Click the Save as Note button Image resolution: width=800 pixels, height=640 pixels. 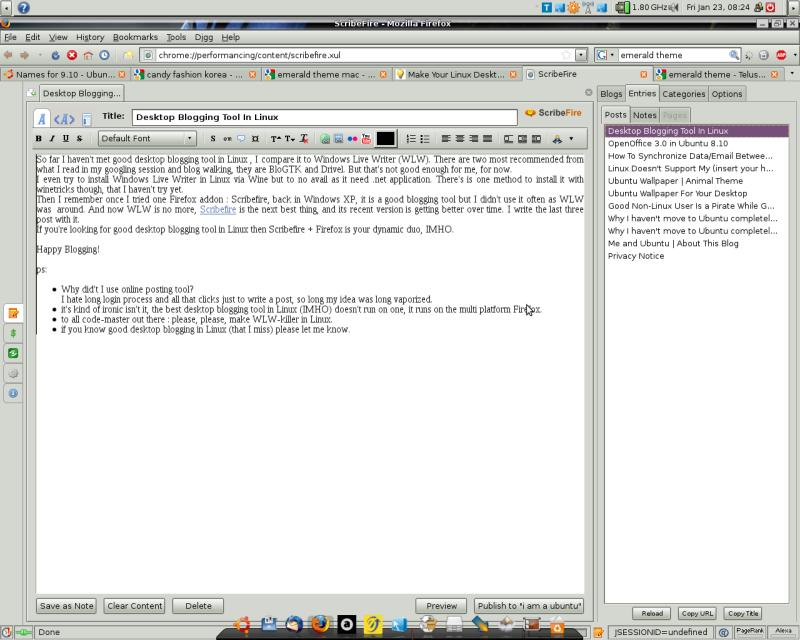point(67,606)
